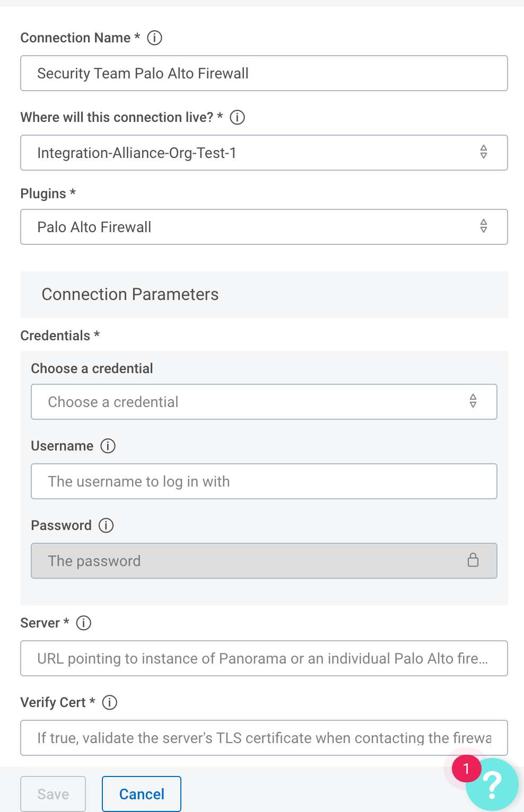Click lock icon in password field
524x812 pixels.
(x=473, y=560)
